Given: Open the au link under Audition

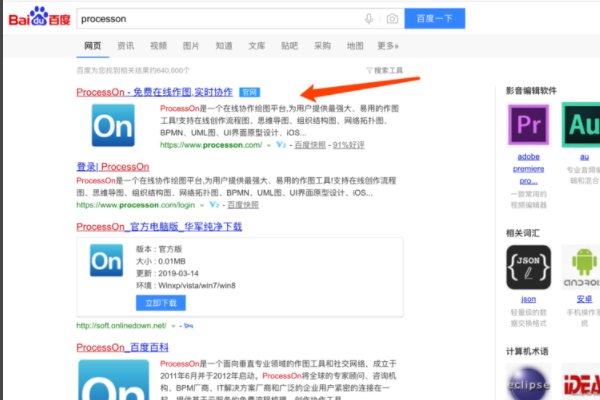Looking at the screenshot, I should (x=584, y=157).
